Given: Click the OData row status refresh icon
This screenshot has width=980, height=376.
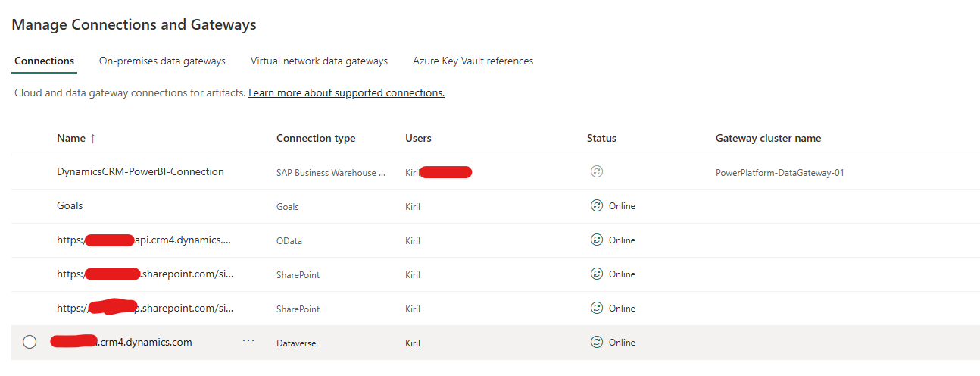Looking at the screenshot, I should click(597, 240).
